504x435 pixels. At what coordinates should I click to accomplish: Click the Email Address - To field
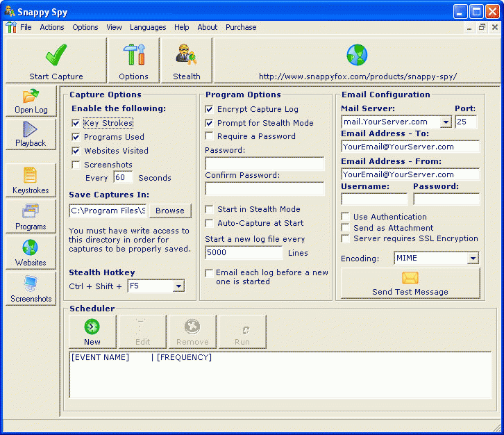point(410,147)
